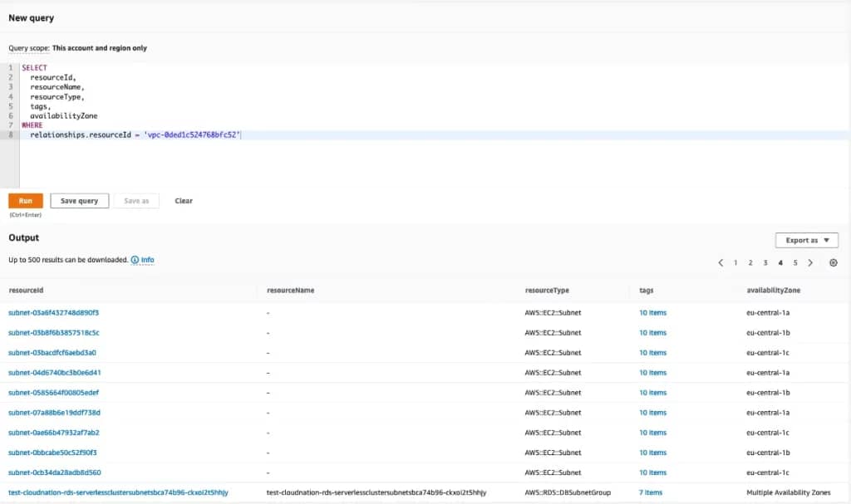Screen dimensions: 851x504
Task: Open subnet-04d6740bc3b0e6d41 resource link
Action: point(55,373)
